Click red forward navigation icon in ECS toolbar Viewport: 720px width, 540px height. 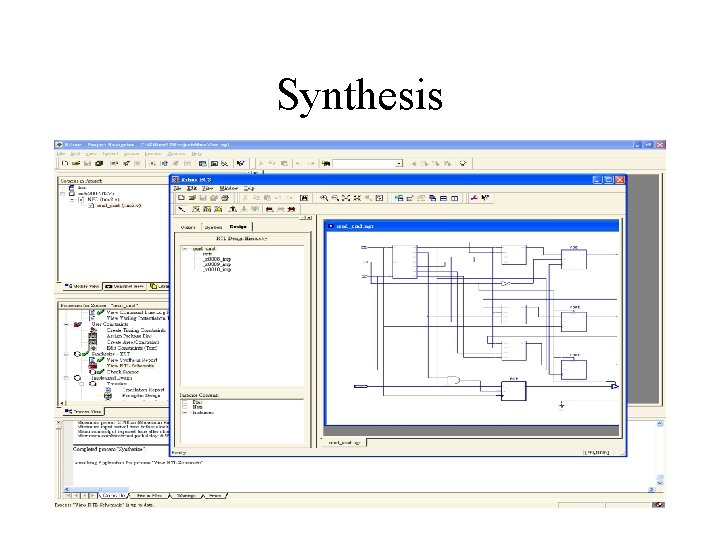(292, 209)
